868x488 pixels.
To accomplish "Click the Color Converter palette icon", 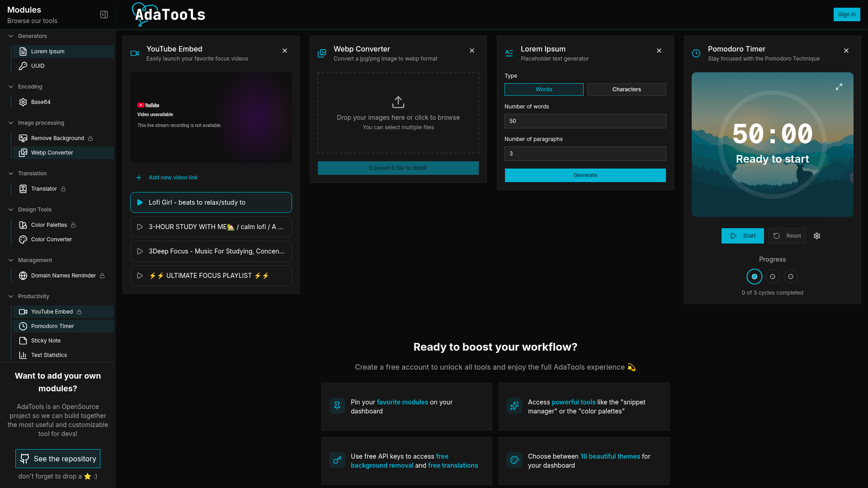I will [23, 239].
